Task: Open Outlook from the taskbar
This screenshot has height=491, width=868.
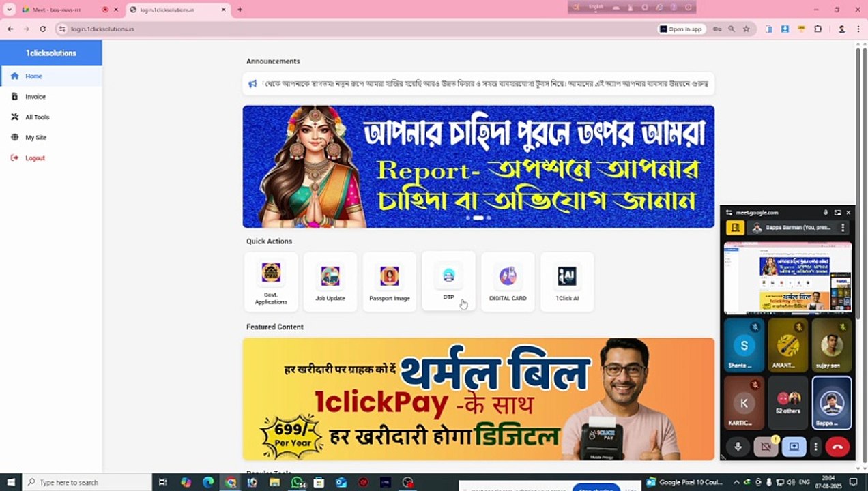Action: 341,482
